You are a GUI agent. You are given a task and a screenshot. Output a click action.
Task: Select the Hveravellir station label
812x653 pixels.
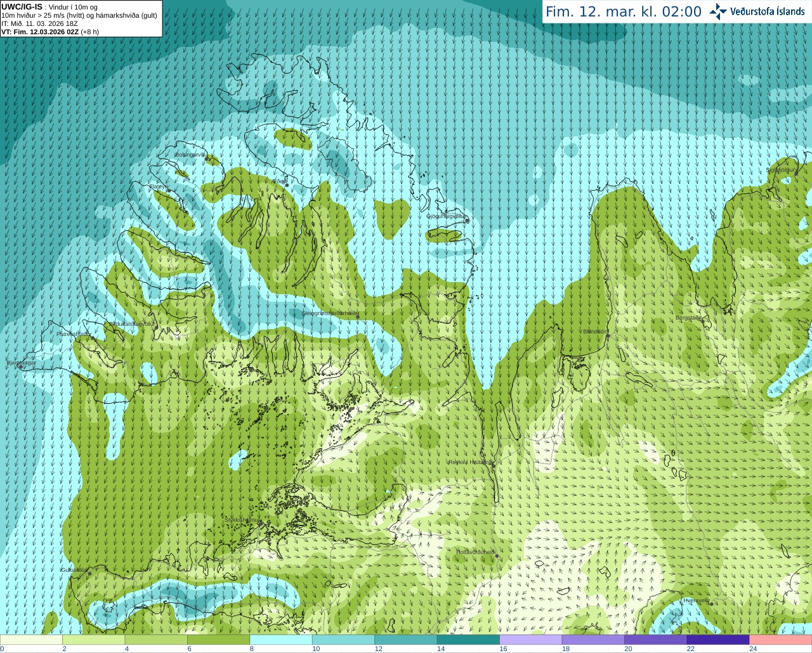(x=697, y=600)
